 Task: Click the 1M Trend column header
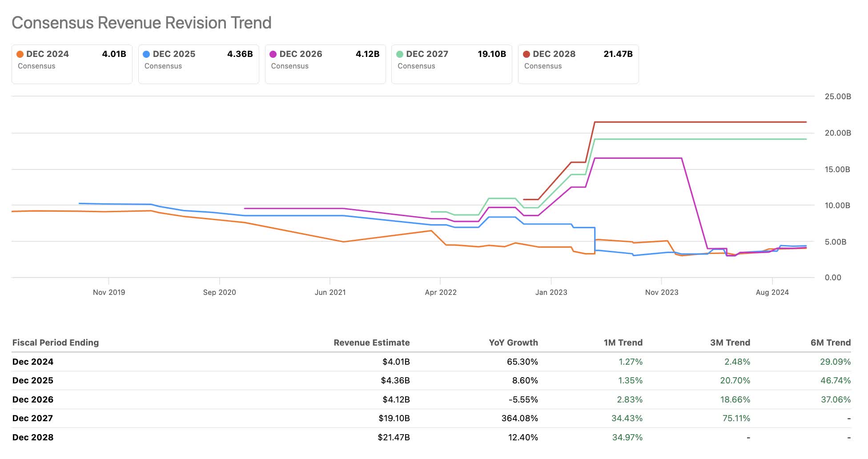point(623,342)
